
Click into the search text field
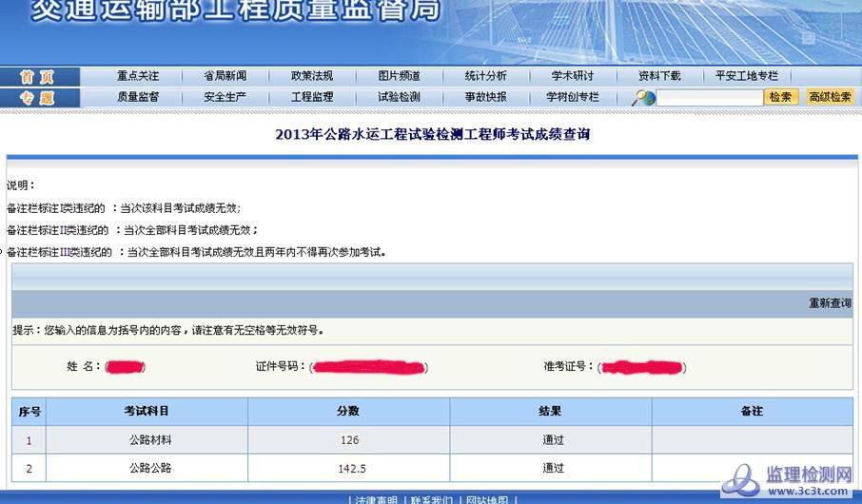pyautogui.click(x=710, y=97)
